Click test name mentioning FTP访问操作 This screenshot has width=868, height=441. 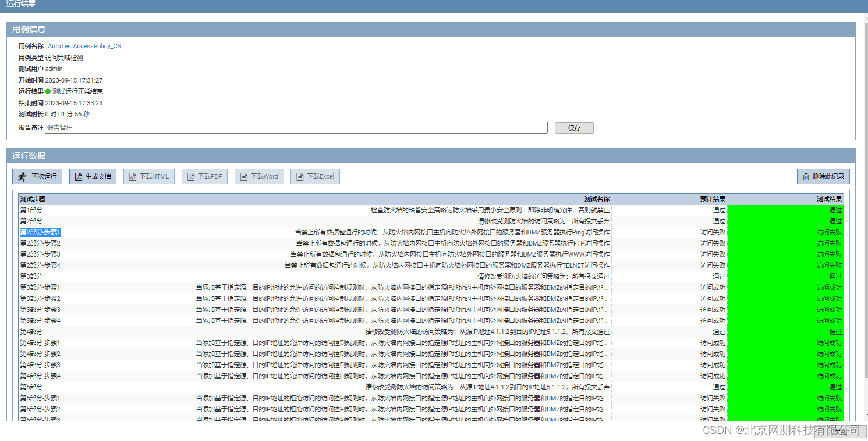(x=453, y=243)
